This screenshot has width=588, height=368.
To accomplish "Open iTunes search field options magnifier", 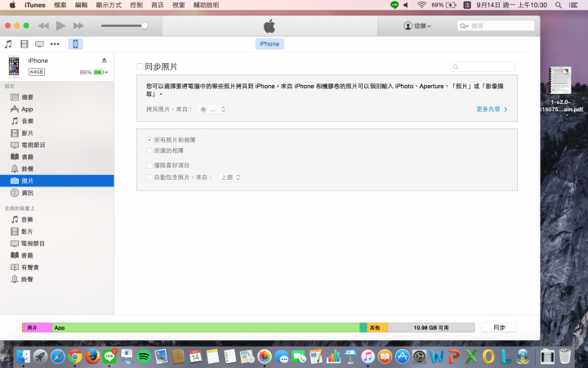I will (464, 26).
